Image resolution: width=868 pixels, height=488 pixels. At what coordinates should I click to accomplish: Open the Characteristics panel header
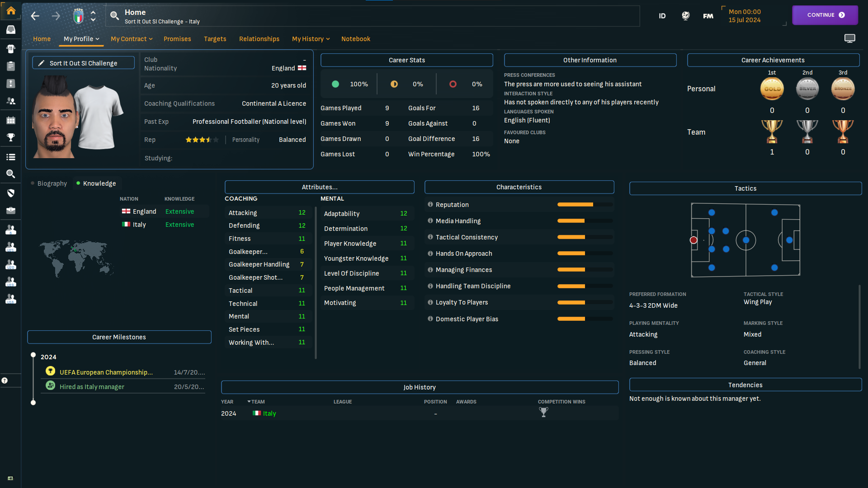[x=519, y=187]
